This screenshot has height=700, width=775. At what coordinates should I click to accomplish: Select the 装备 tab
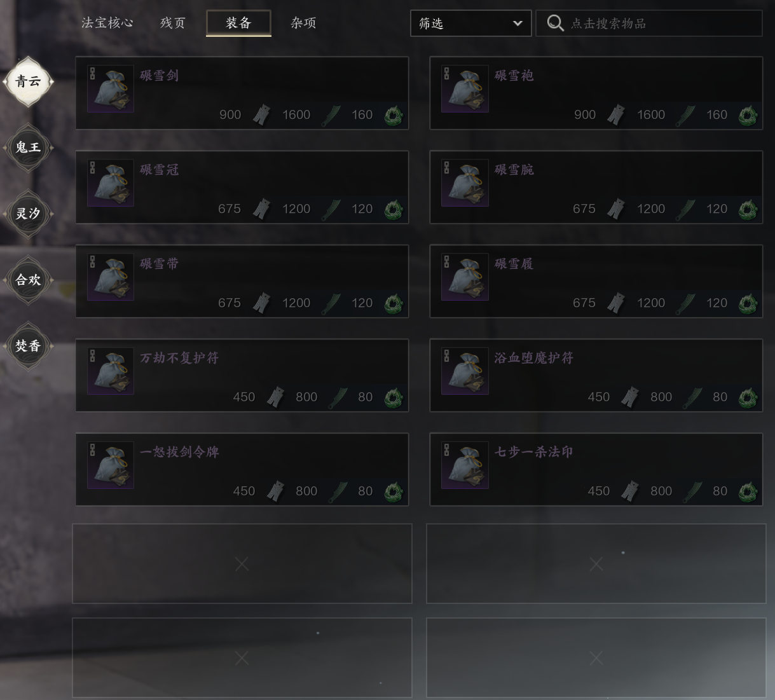239,23
